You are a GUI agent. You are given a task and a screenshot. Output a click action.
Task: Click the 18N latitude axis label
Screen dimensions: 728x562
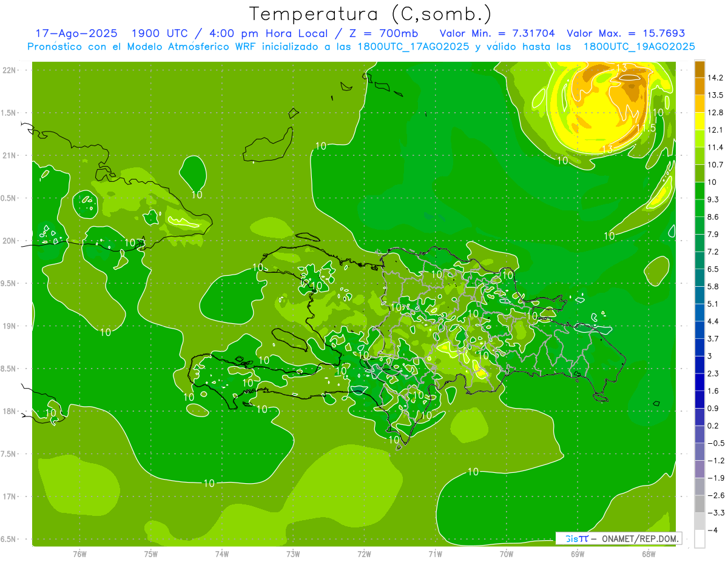tap(10, 411)
